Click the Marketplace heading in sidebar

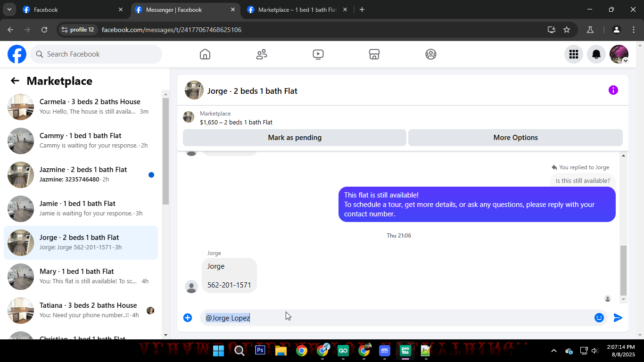click(59, 81)
